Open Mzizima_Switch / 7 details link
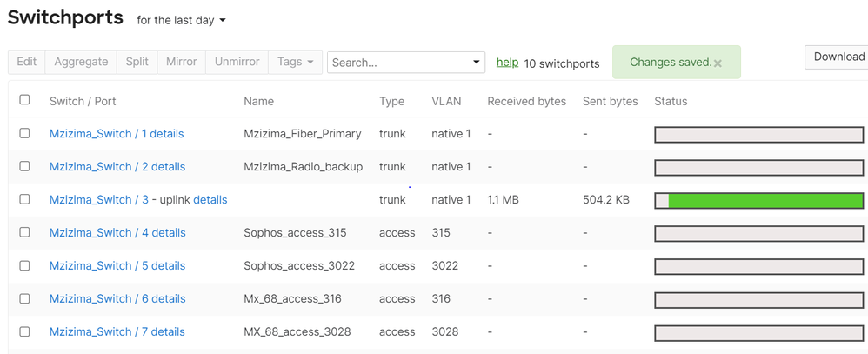Screen dimensions: 868x354 pyautogui.click(x=117, y=331)
